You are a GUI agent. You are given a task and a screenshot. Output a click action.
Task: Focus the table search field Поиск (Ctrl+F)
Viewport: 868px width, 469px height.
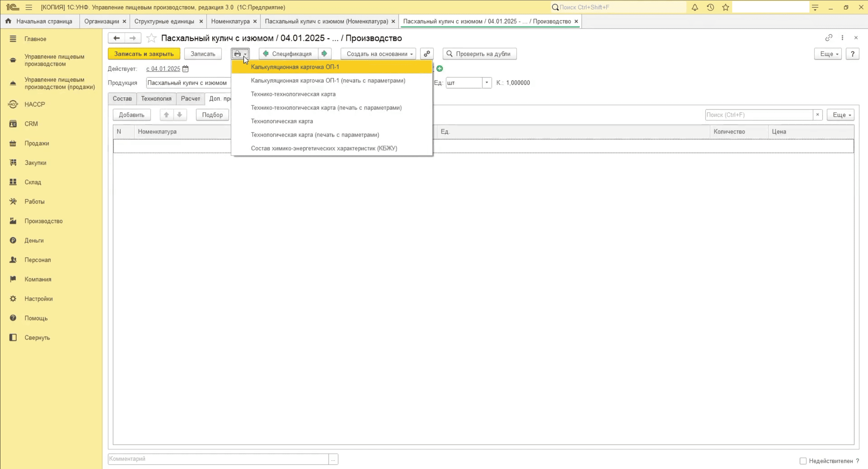(x=759, y=115)
